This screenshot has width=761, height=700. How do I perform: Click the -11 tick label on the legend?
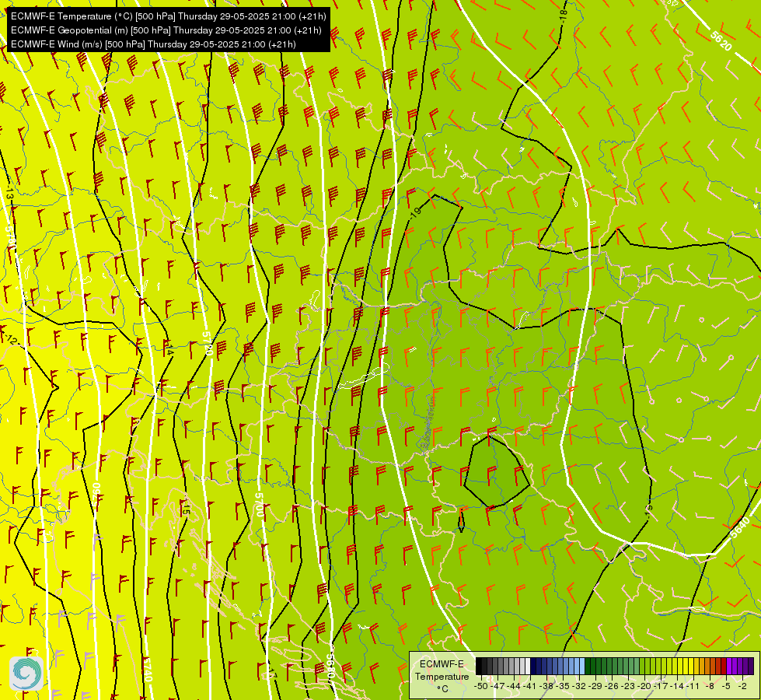click(693, 686)
